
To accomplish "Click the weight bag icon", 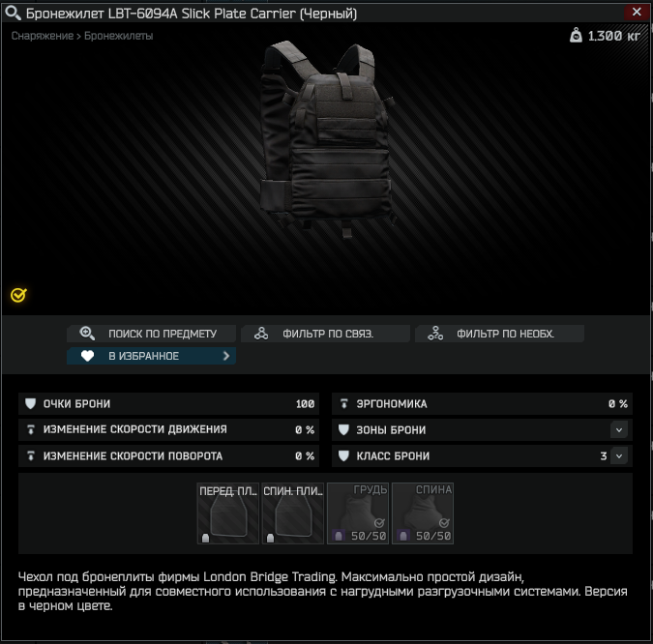I will (x=576, y=36).
